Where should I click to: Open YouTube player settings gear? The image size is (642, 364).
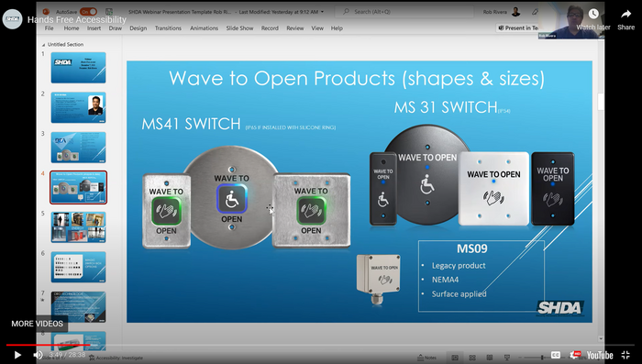pos(575,355)
